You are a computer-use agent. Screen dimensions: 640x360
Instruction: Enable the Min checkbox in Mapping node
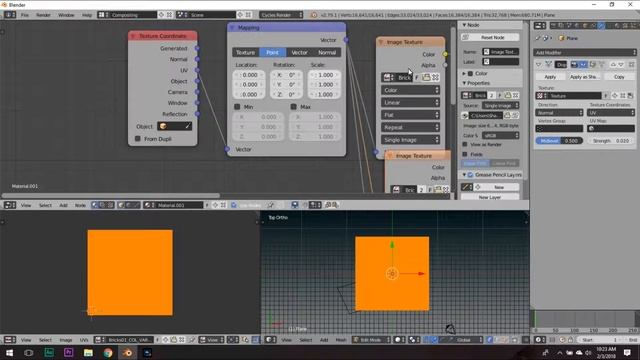237,107
